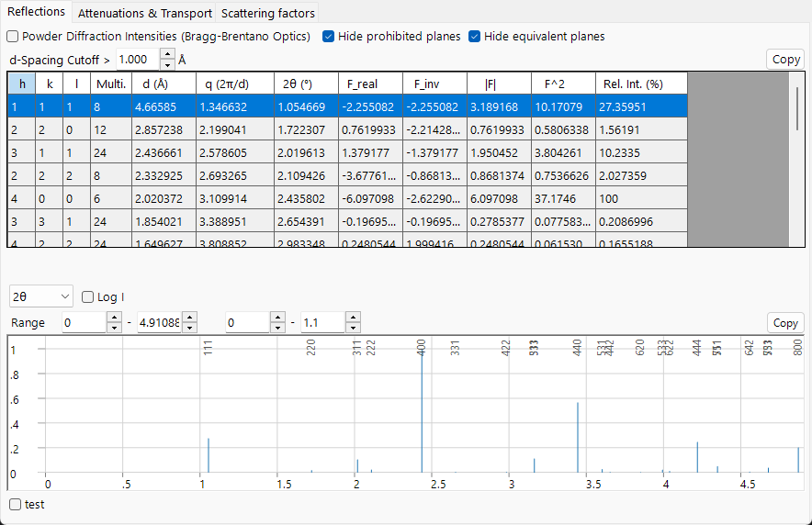The width and height of the screenshot is (812, 525).
Task: Uncheck Hide prohibited planes
Action: (x=328, y=36)
